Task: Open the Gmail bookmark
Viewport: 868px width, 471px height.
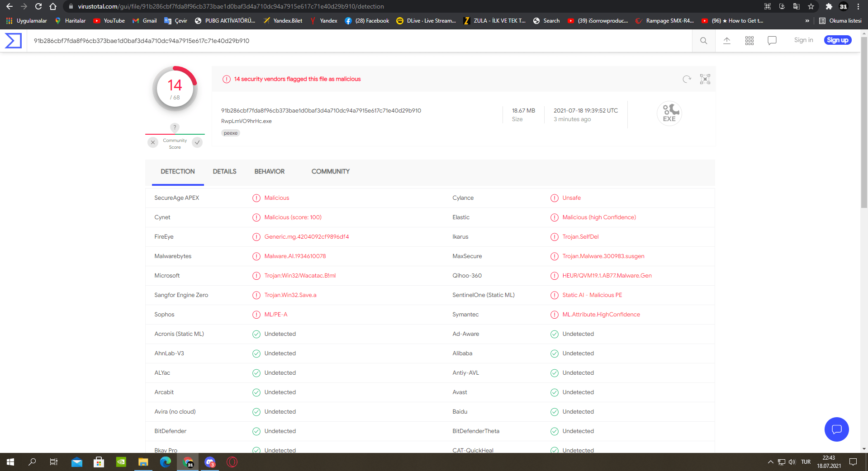Action: [x=144, y=21]
